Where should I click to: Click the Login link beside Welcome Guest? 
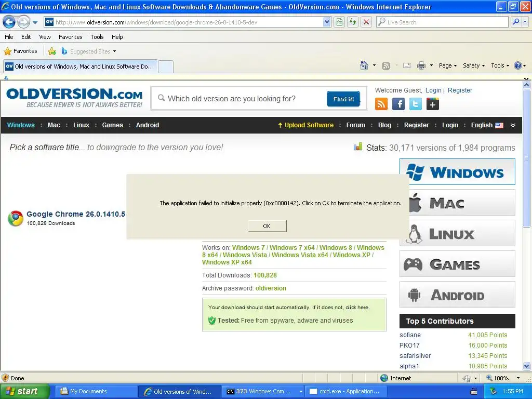pos(433,90)
